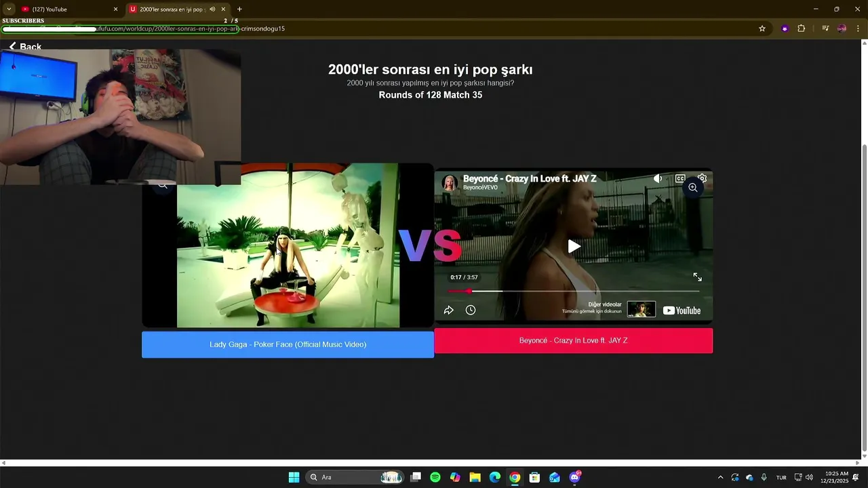Open File Explorer from the taskbar
Viewport: 868px width, 488px height.
tap(475, 477)
